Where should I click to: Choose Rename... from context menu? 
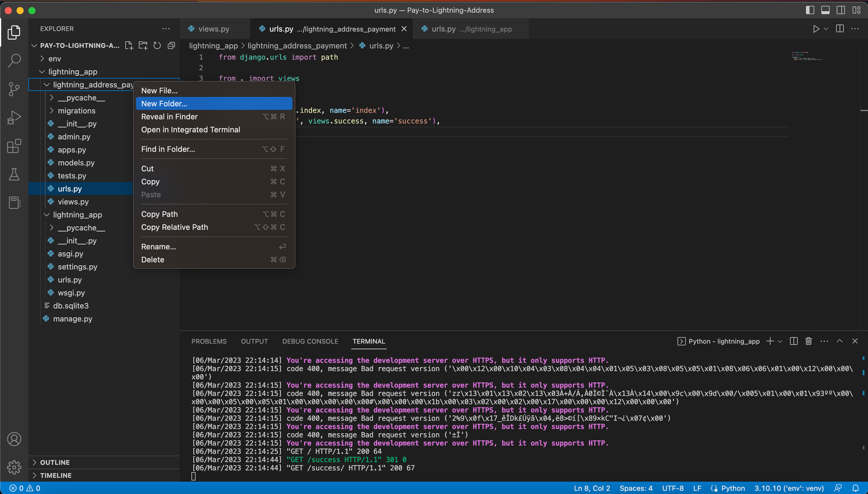pos(214,247)
